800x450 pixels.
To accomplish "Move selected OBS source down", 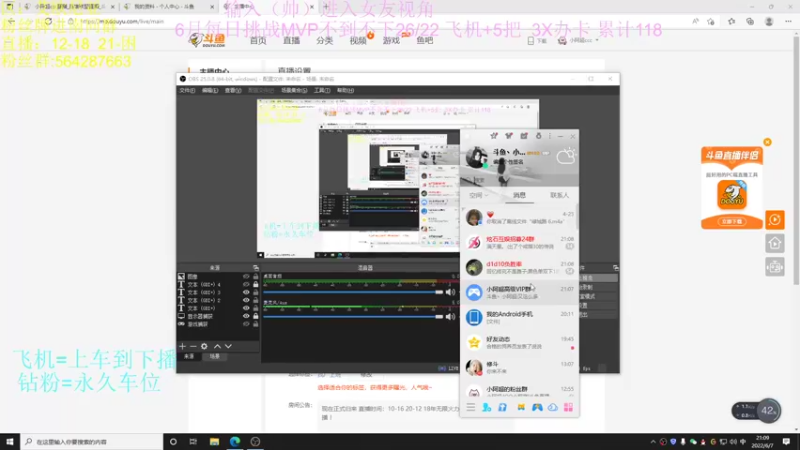I will pyautogui.click(x=228, y=346).
